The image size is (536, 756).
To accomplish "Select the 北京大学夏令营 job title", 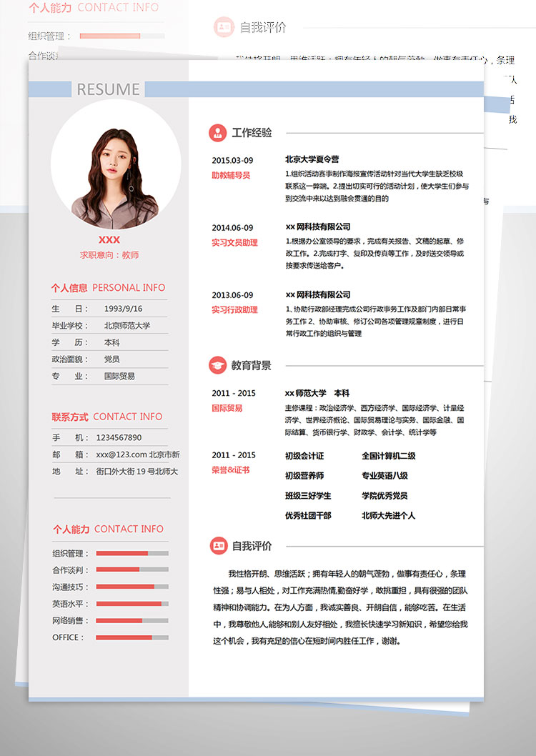I will pyautogui.click(x=312, y=159).
